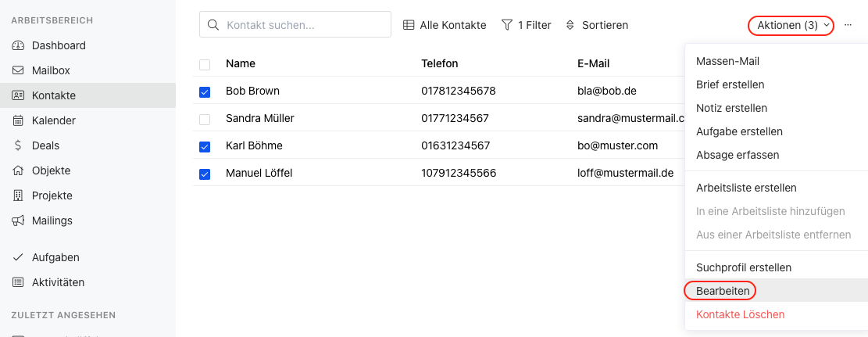This screenshot has height=337, width=868.
Task: Open the three-dots more options button
Action: coord(848,25)
